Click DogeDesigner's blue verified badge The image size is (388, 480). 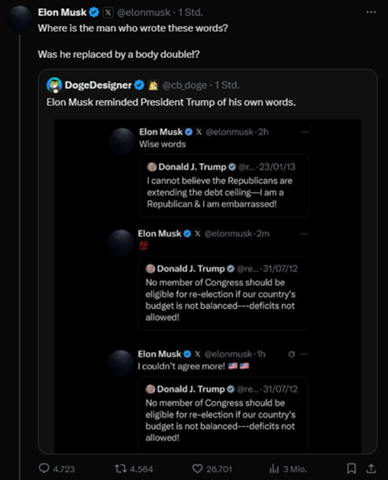tap(139, 85)
